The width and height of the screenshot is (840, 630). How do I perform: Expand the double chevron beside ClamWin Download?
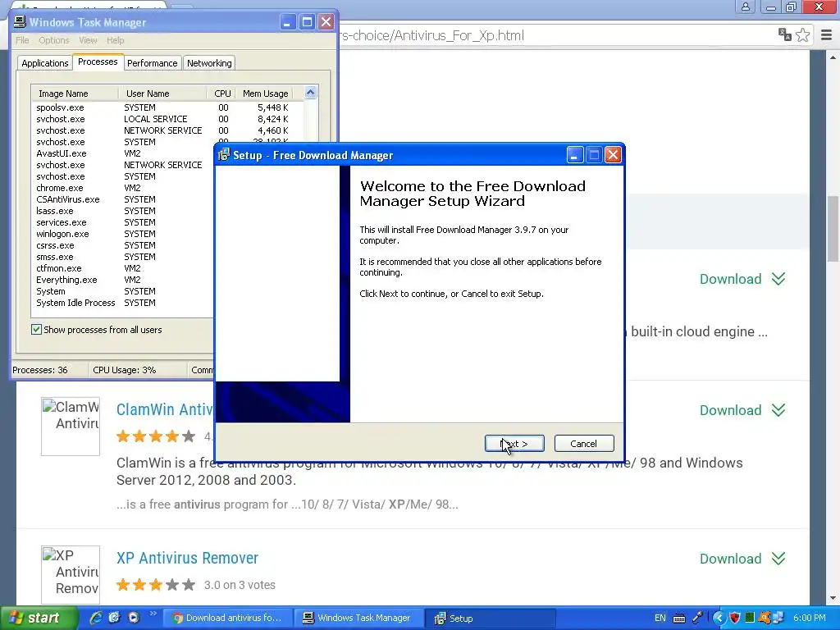[778, 410]
